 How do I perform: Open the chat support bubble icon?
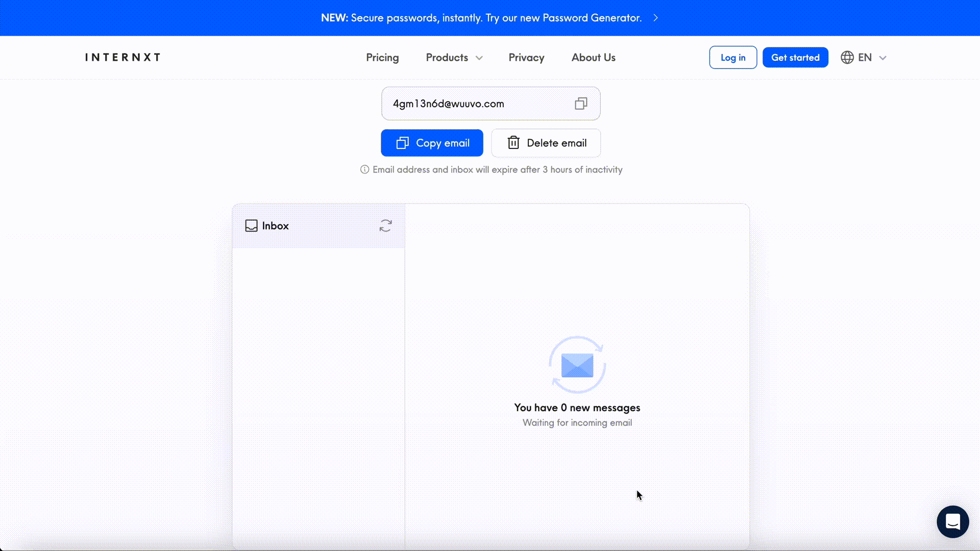pos(952,521)
